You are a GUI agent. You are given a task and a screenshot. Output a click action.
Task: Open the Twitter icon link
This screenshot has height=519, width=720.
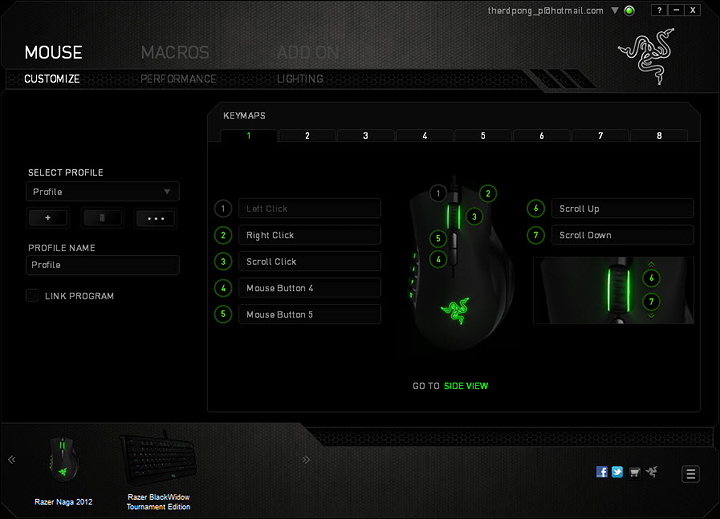coord(617,472)
